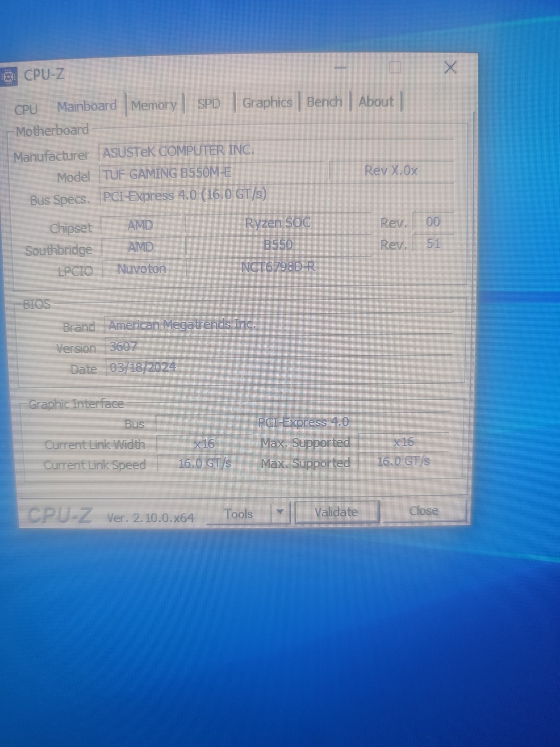Viewport: 560px width, 747px height.
Task: Click the PCI-Express 4.0 (16.0 GT/s) bus specs
Action: 277,195
